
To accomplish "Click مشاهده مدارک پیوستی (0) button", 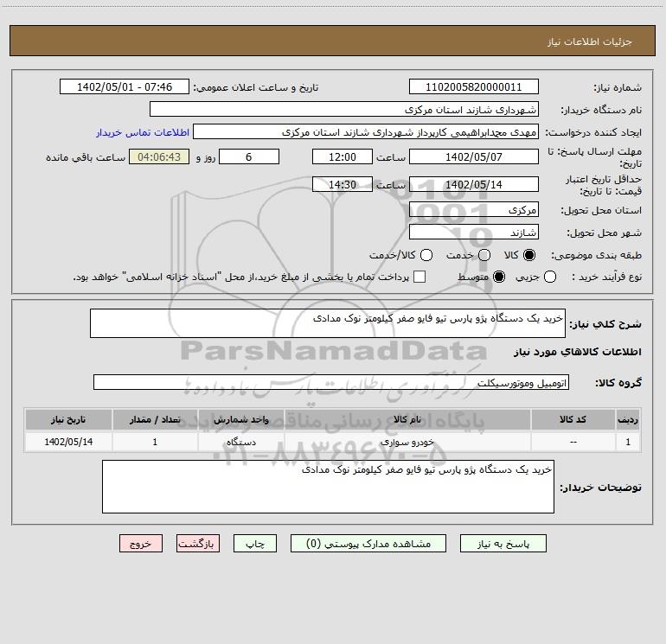I will [368, 544].
